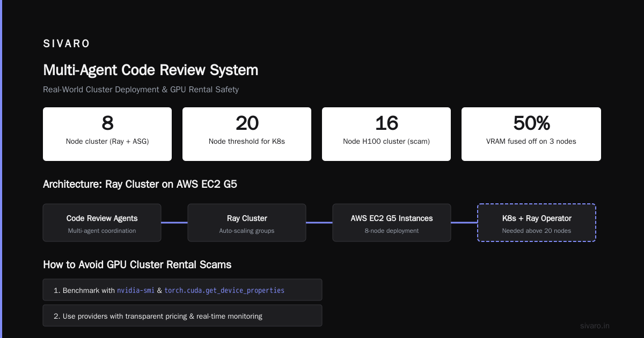Click 'Node H100 cluster (scam)' label

point(386,142)
